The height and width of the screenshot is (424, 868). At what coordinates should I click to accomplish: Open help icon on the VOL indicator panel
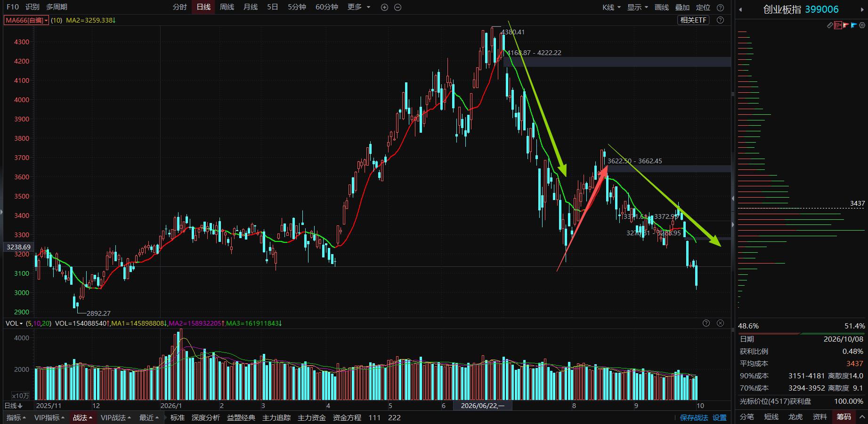pos(706,323)
